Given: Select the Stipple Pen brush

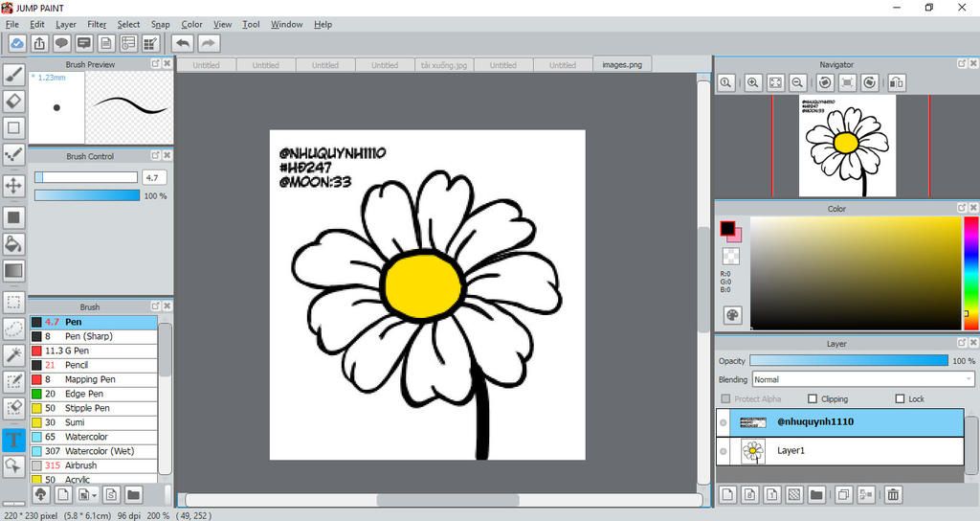Looking at the screenshot, I should [x=93, y=408].
